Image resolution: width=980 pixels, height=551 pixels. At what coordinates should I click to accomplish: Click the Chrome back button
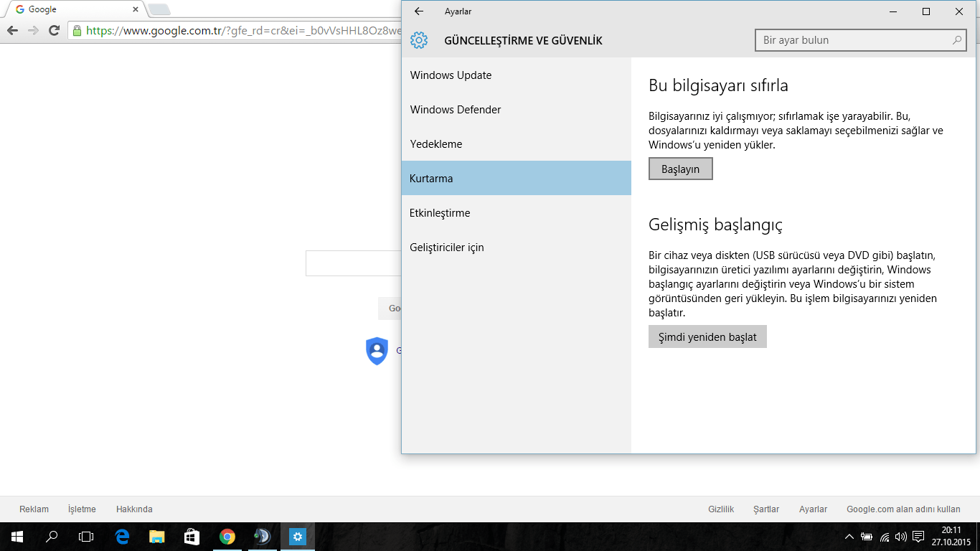click(12, 30)
